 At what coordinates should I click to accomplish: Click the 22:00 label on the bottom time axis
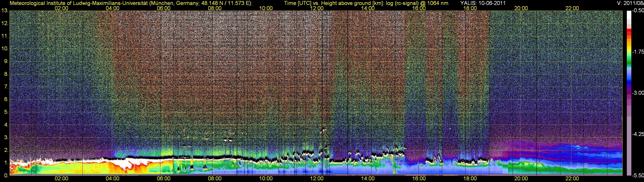point(572,179)
